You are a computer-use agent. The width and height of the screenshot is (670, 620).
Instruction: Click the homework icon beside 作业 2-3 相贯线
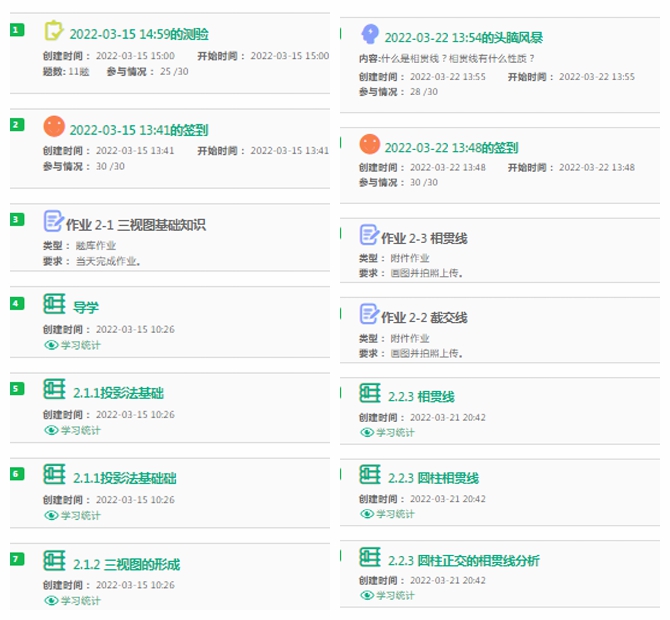pos(369,235)
